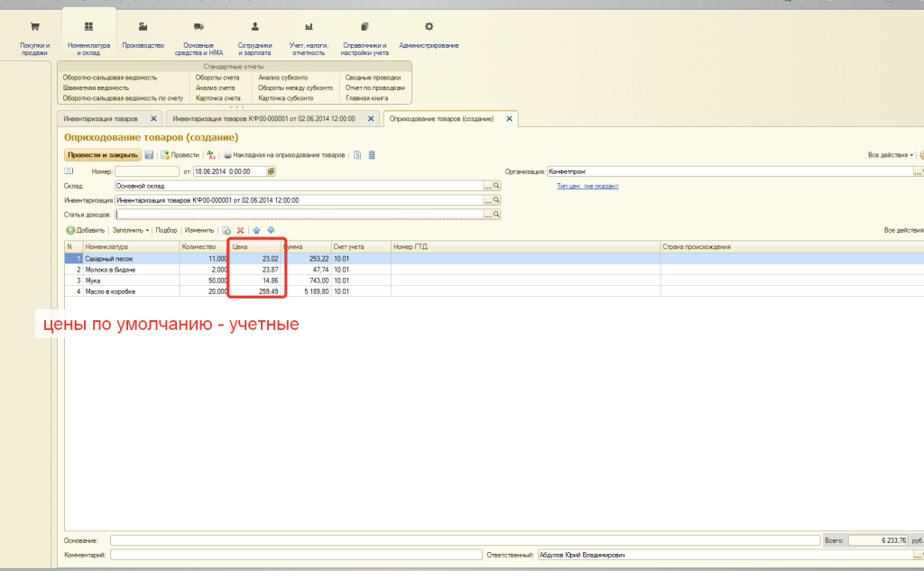Open Шахматная ведомость report
924x571 pixels.
(96, 87)
